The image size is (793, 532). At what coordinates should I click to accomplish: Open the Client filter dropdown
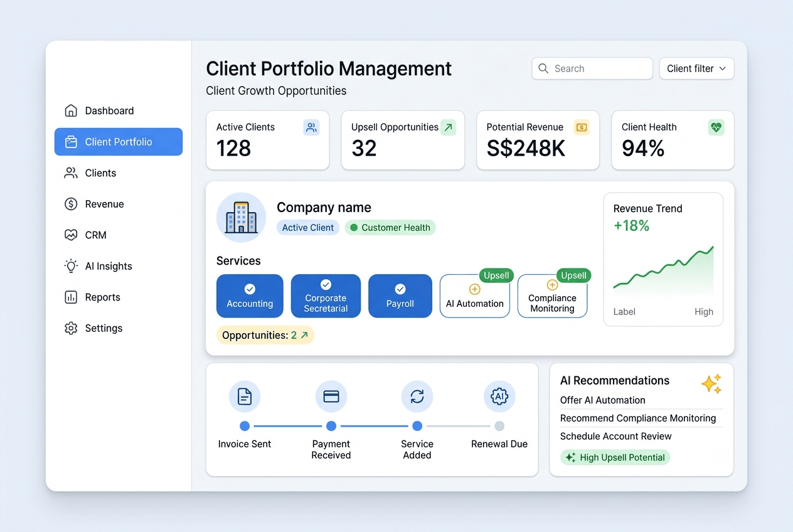pos(696,68)
